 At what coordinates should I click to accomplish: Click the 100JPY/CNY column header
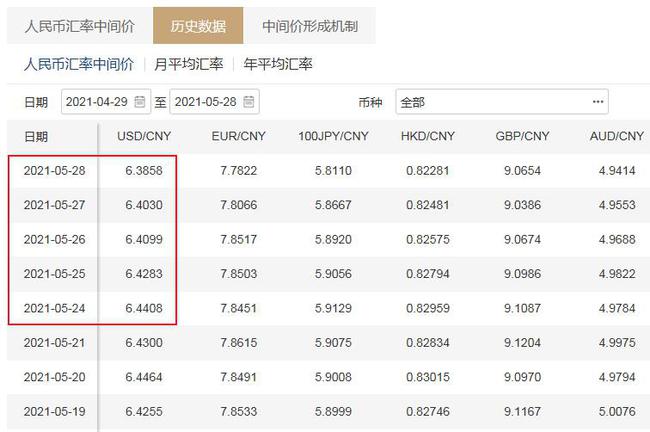pos(333,136)
